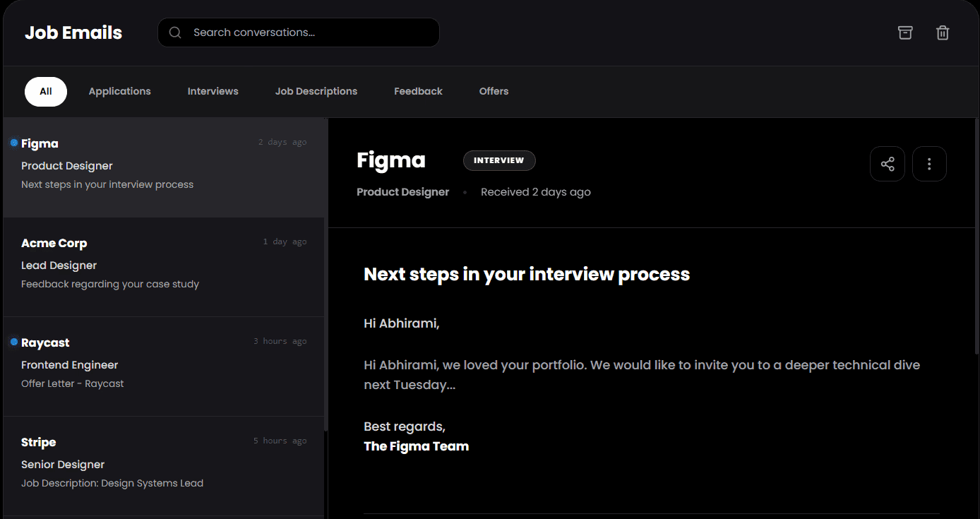Click the unread blue dot beside Figma
980x519 pixels.
tap(13, 143)
